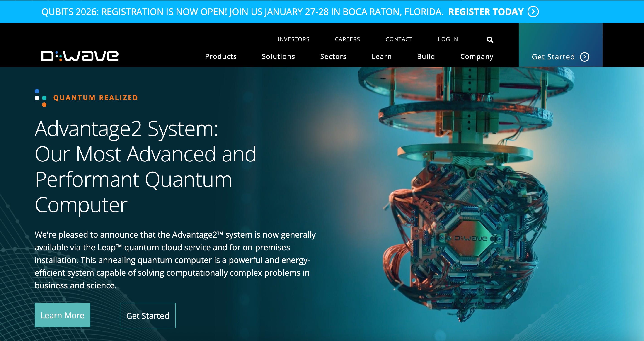Open the Sectors dropdown
644x341 pixels.
point(333,56)
